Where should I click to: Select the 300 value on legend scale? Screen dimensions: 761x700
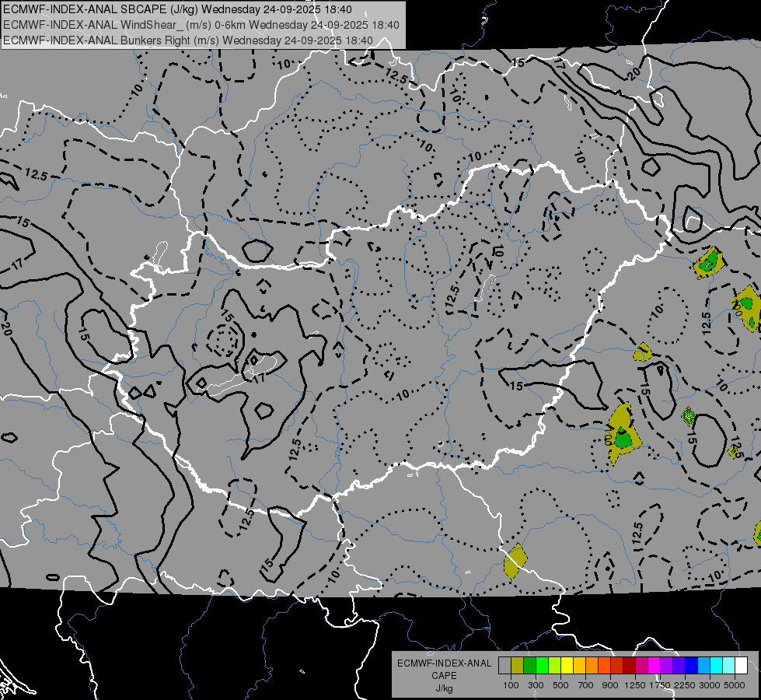point(536,685)
